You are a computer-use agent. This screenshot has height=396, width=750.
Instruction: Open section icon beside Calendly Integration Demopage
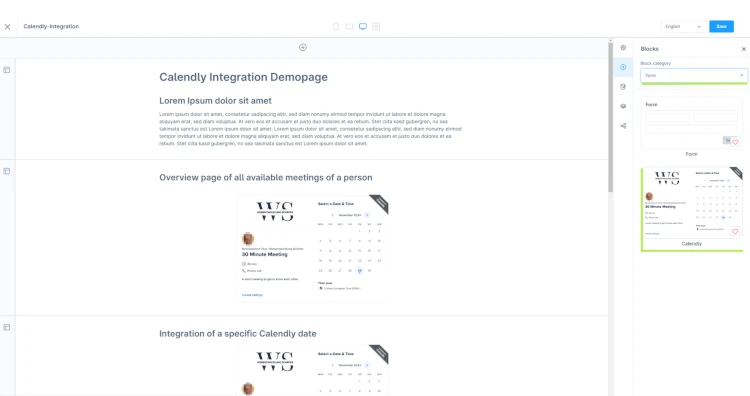point(7,70)
